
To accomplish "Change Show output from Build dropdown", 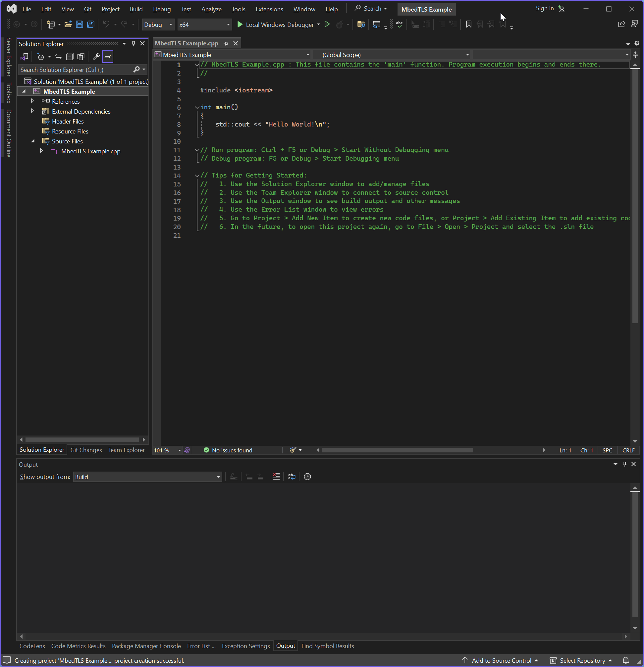I will click(218, 477).
